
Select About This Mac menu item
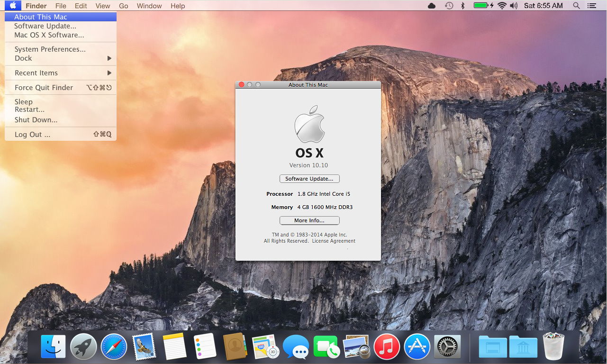click(x=61, y=17)
